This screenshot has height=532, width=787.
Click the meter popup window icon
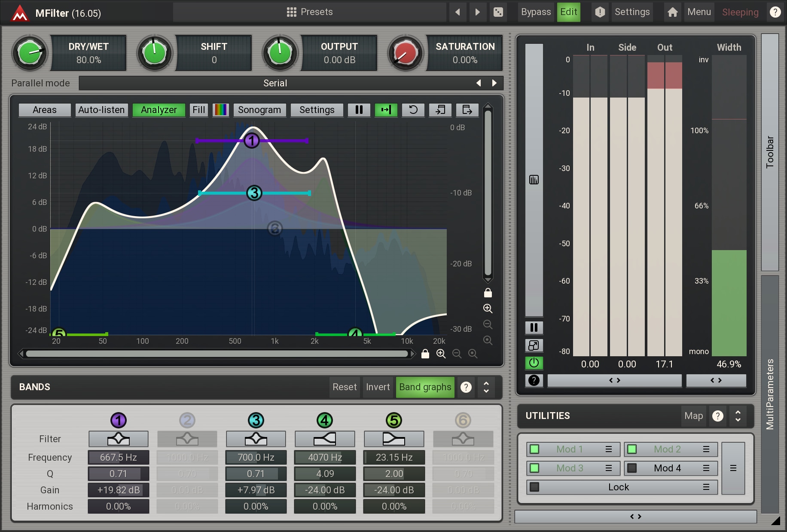pyautogui.click(x=534, y=345)
